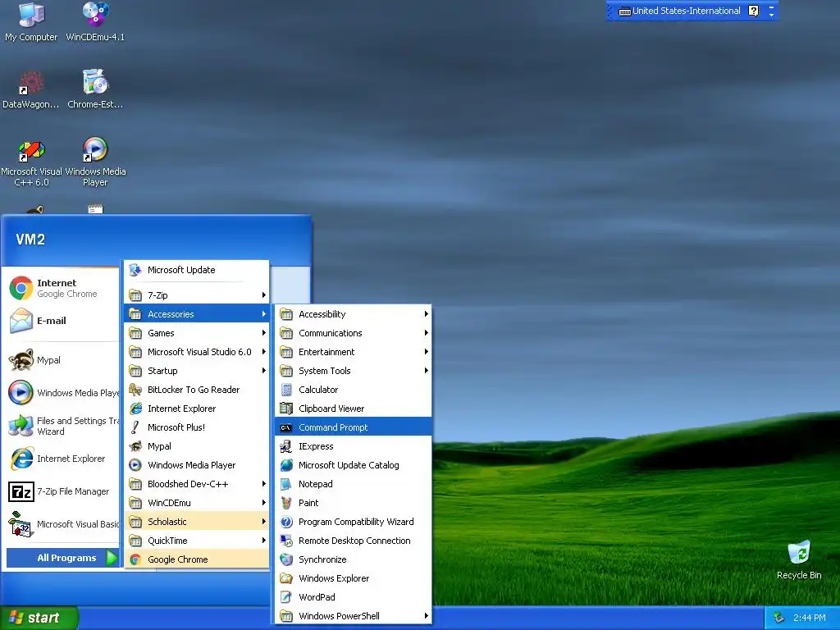Click the Internet Explorer icon in All Programs list

[135, 409]
